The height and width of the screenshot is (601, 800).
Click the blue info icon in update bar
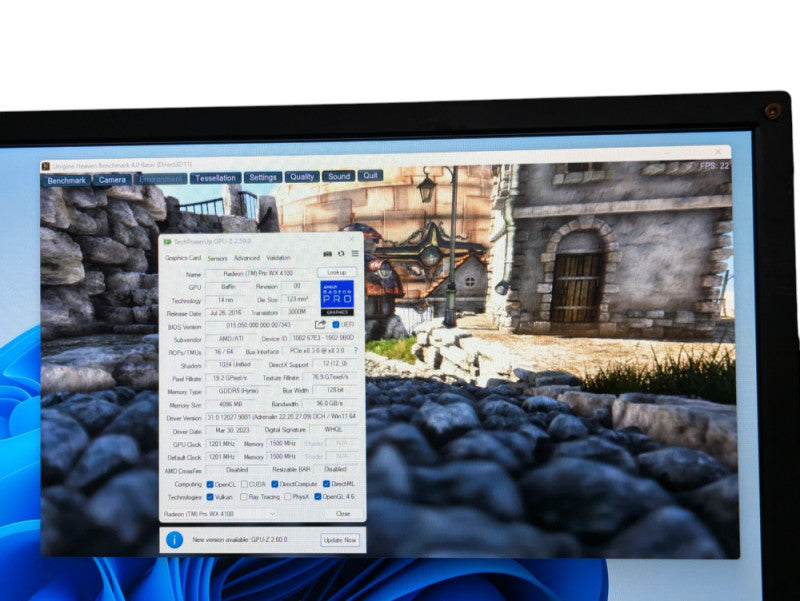point(174,540)
